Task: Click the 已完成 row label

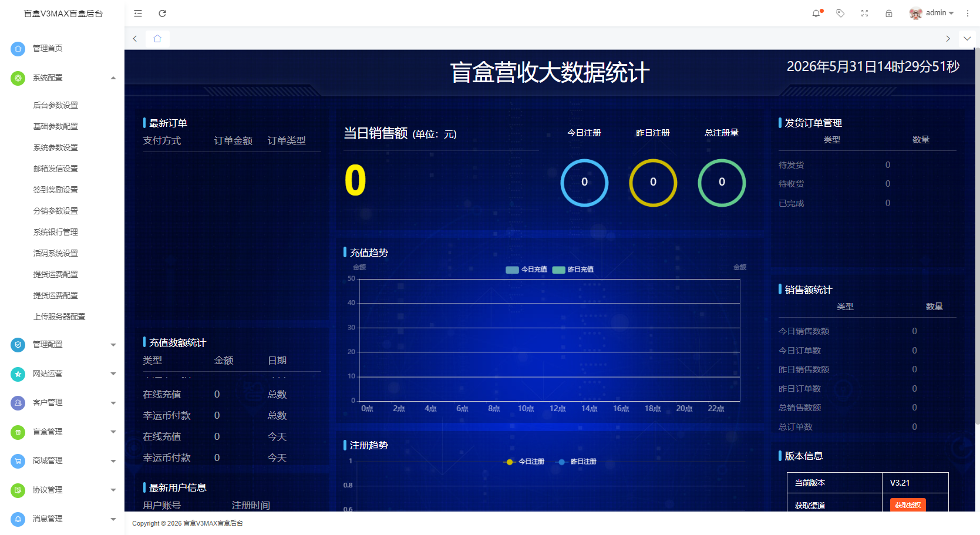Action: click(x=791, y=204)
